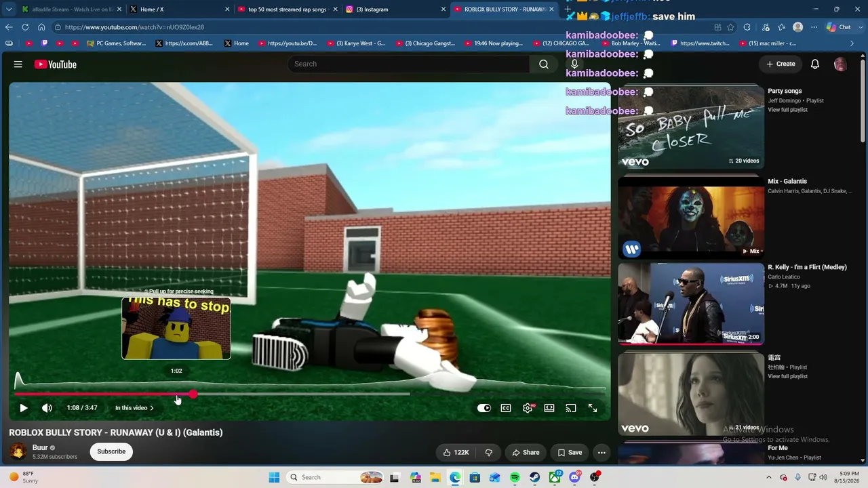Open the Windows Start menu
The image size is (868, 488).
click(x=274, y=477)
